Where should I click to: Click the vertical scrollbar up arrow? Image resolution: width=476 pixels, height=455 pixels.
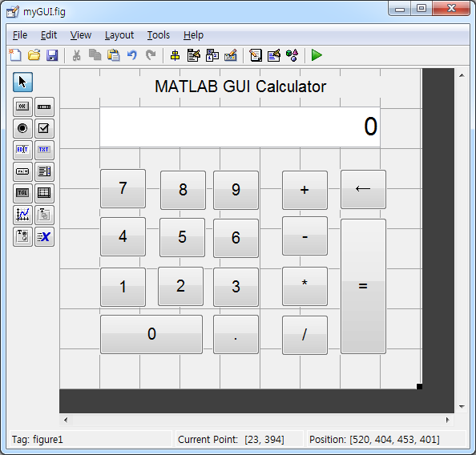click(x=462, y=75)
